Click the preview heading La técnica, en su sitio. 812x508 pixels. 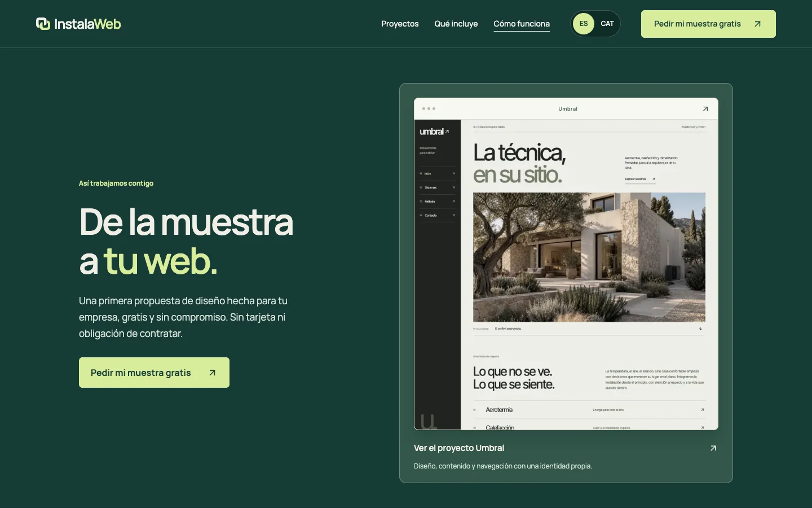[x=519, y=164]
